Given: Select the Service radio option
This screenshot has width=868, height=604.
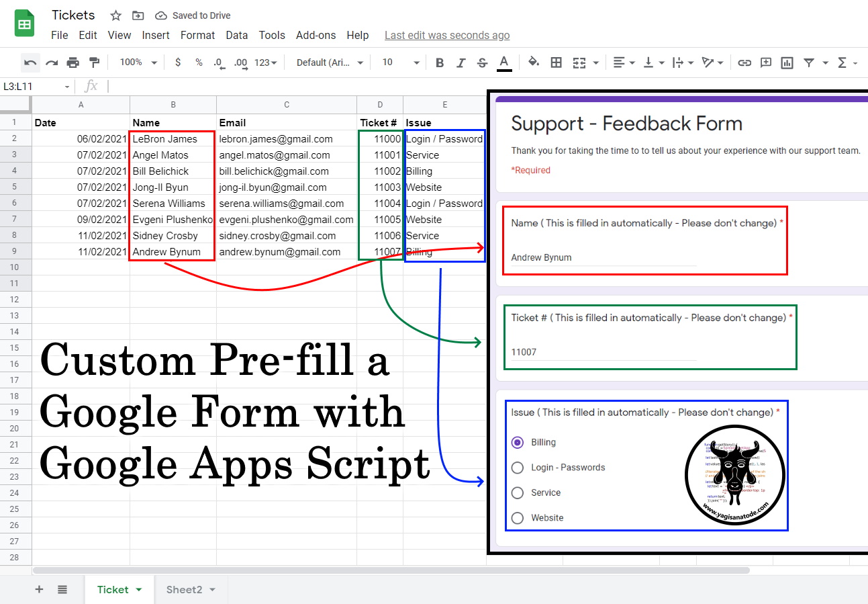Looking at the screenshot, I should tap(517, 492).
